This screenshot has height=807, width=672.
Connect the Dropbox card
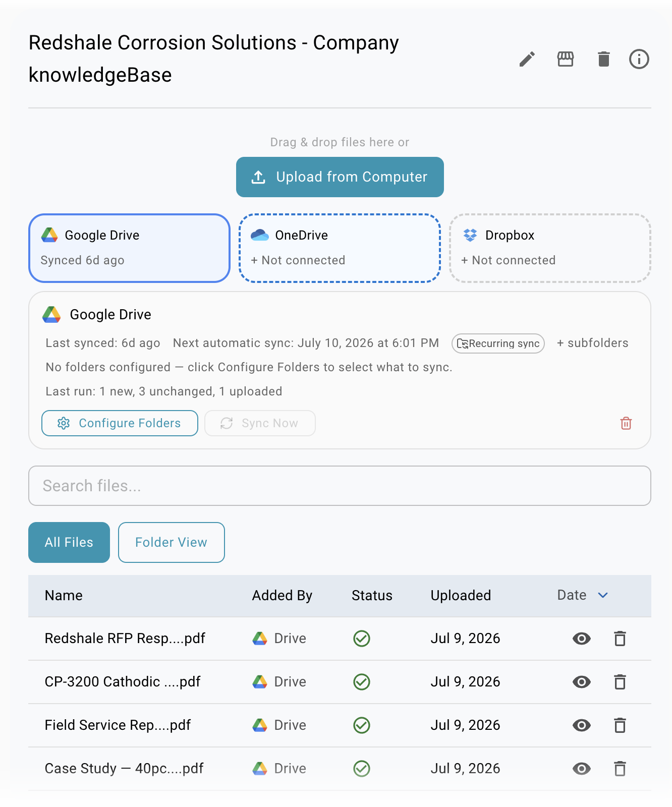click(x=550, y=248)
